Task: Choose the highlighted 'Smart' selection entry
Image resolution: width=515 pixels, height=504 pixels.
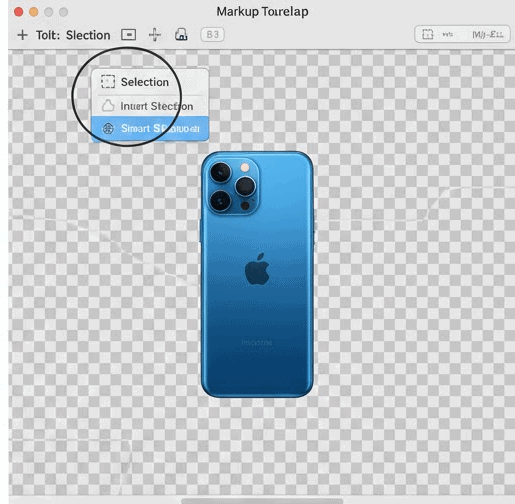Action: 150,128
